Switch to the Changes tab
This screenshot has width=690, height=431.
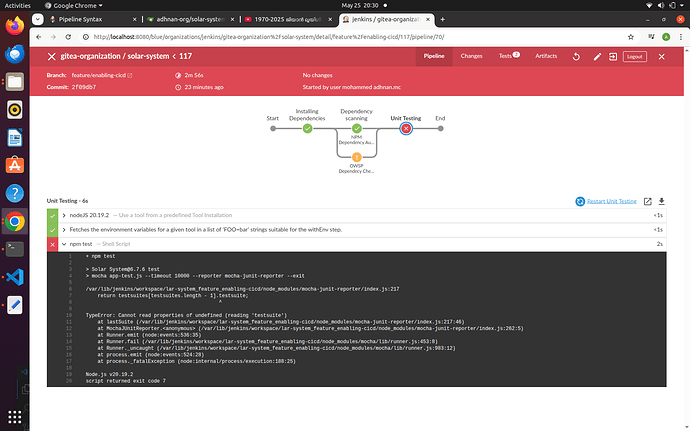click(x=471, y=56)
